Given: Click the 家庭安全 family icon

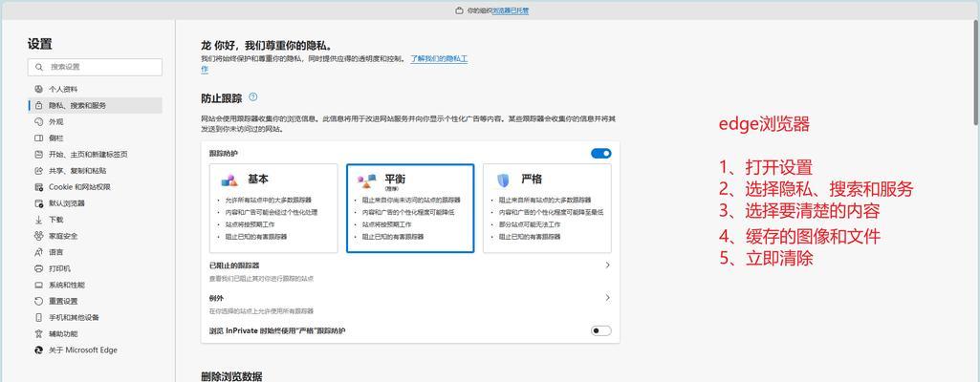Looking at the screenshot, I should point(38,236).
